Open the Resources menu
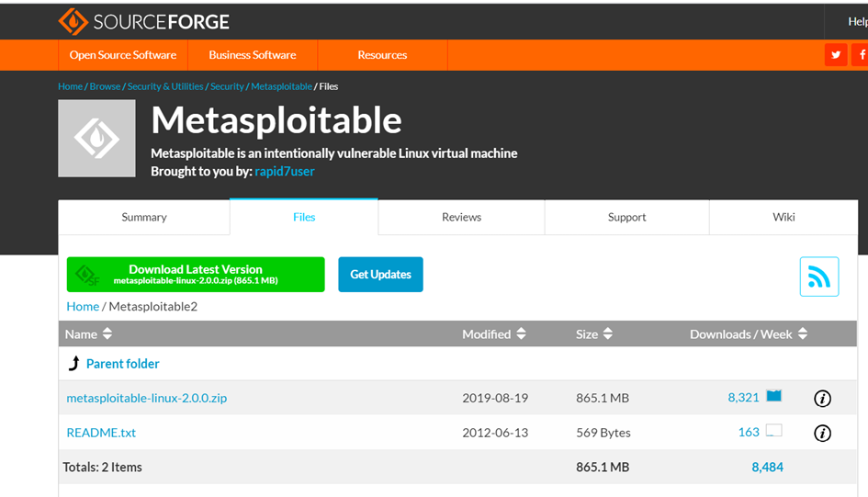868x497 pixels. tap(382, 55)
